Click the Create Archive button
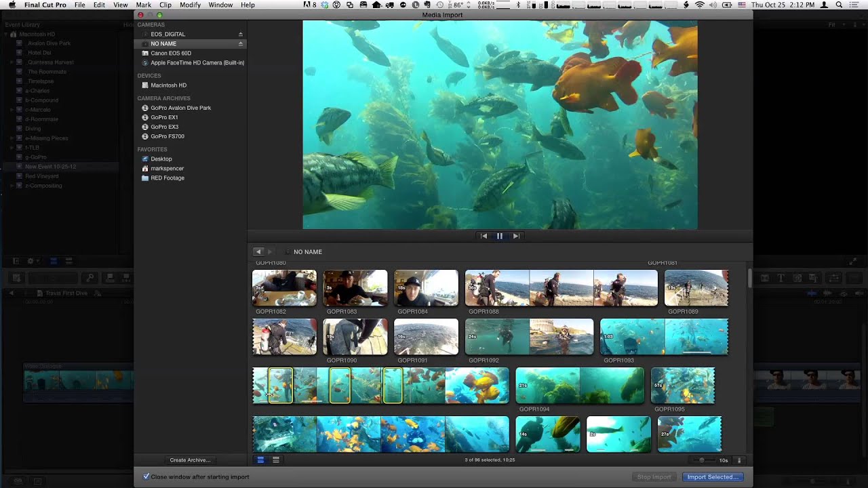Image resolution: width=868 pixels, height=488 pixels. coord(190,460)
